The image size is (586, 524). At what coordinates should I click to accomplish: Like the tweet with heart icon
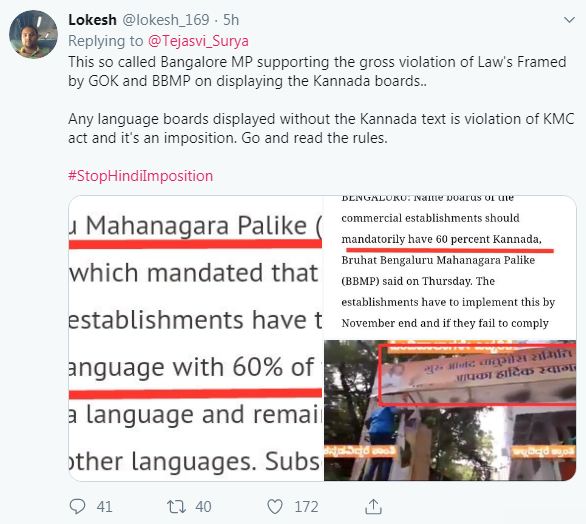(275, 507)
